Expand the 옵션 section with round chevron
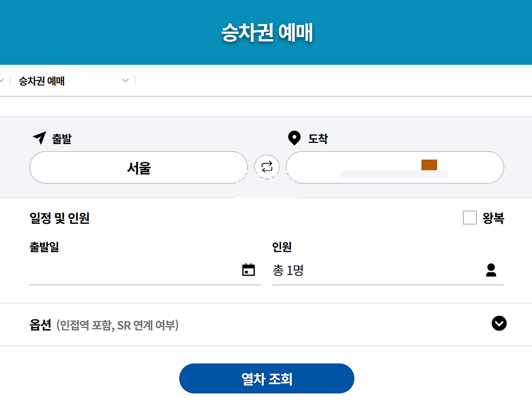This screenshot has width=532, height=404. pos(499,323)
